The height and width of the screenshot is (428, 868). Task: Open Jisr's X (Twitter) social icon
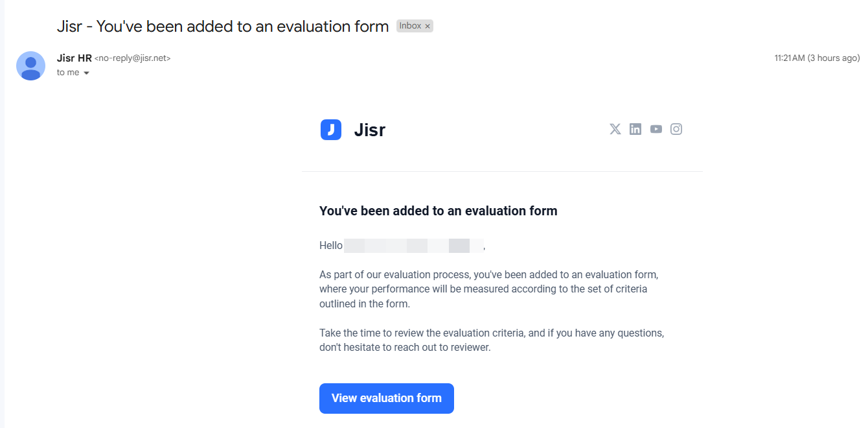615,129
